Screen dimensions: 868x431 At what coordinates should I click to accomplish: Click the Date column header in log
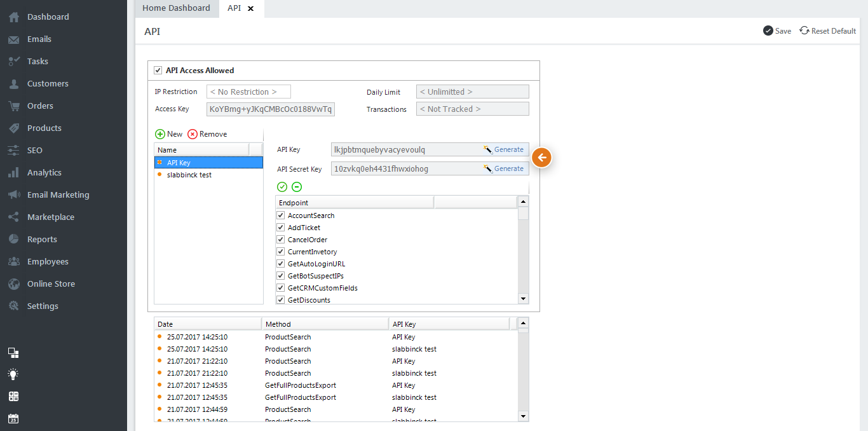(x=208, y=324)
